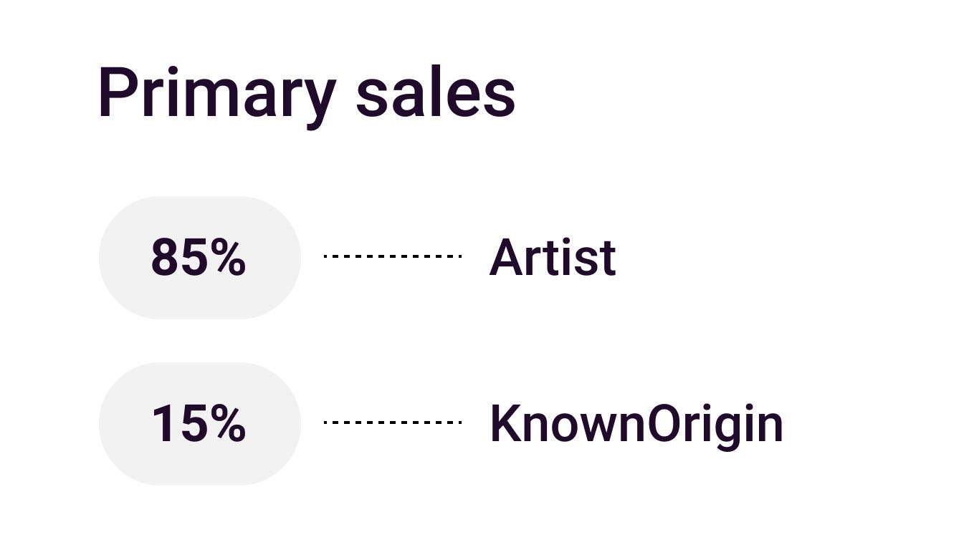Select the 85% pill badge
Screen dimensions: 969x560
pos(199,257)
